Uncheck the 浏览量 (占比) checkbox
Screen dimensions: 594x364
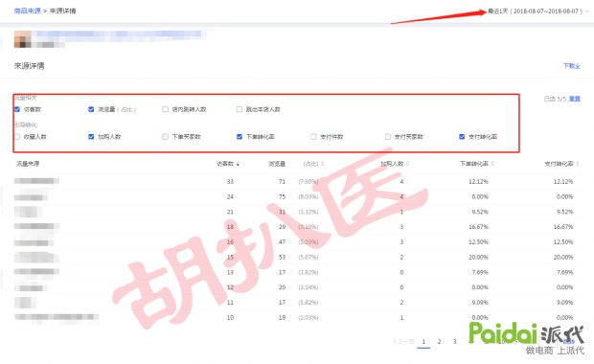coord(91,109)
